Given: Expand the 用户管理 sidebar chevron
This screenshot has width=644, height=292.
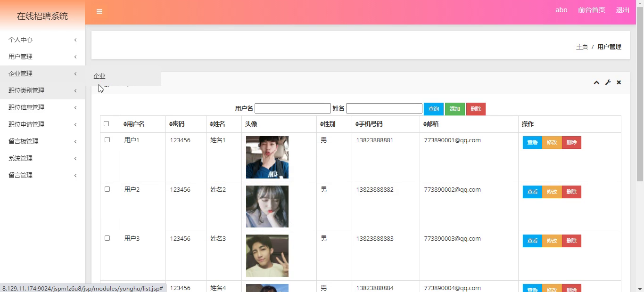Looking at the screenshot, I should coord(75,57).
